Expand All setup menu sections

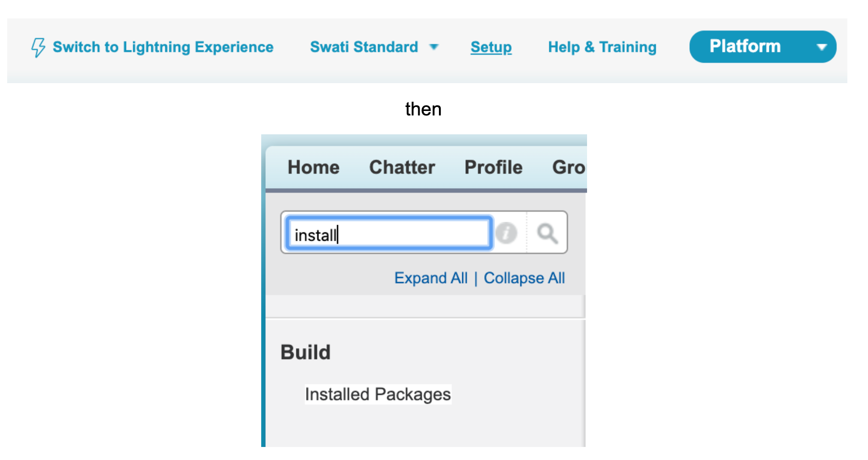coord(431,278)
